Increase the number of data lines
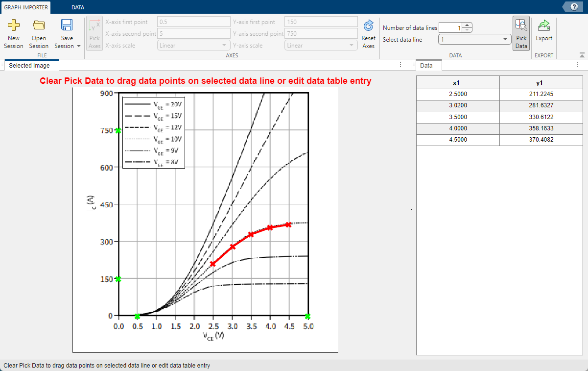The image size is (588, 371). coord(467,25)
